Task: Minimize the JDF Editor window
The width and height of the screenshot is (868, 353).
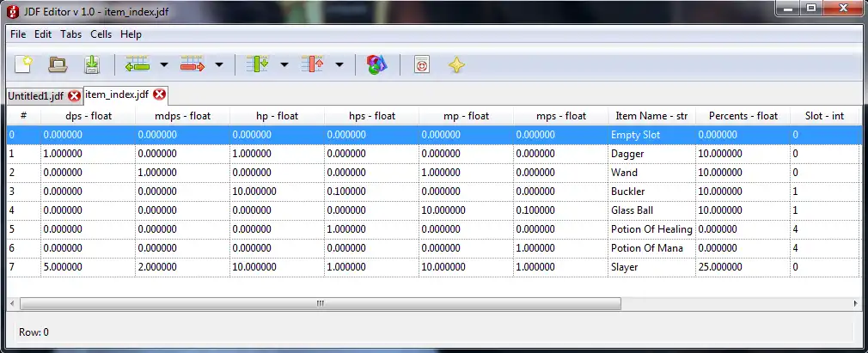Action: [788, 8]
